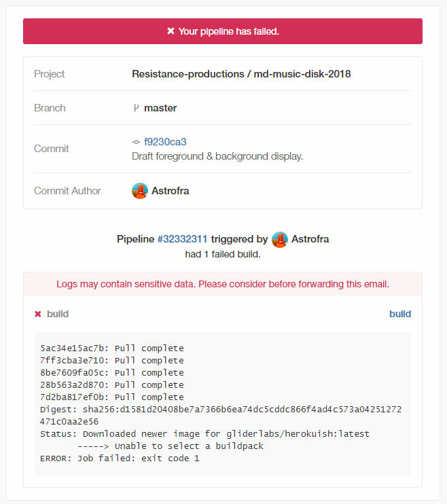Screen dimensions: 447x504
Task: Click the 'ERROR: Job failed' log line
Action: (x=120, y=458)
